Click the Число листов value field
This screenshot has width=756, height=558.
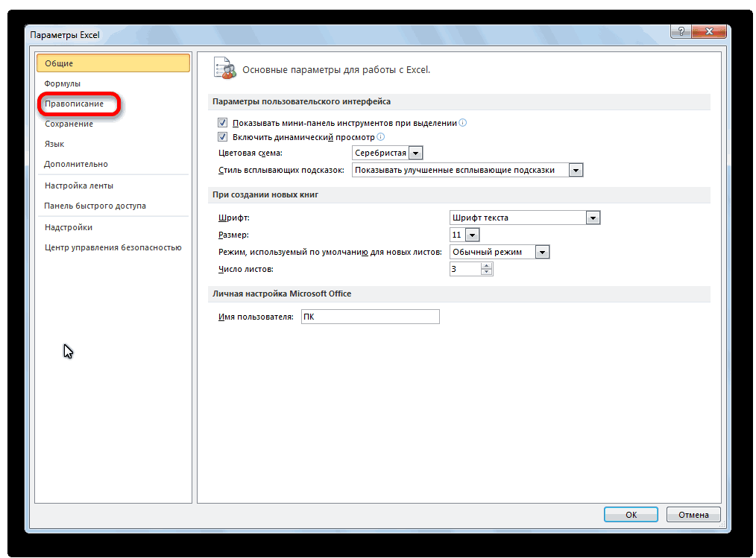465,269
